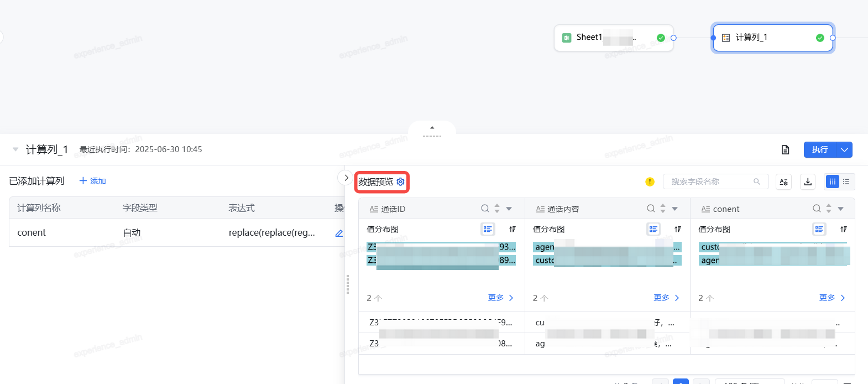Open the 数据预览 settings gear
Image resolution: width=868 pixels, height=384 pixels.
401,181
